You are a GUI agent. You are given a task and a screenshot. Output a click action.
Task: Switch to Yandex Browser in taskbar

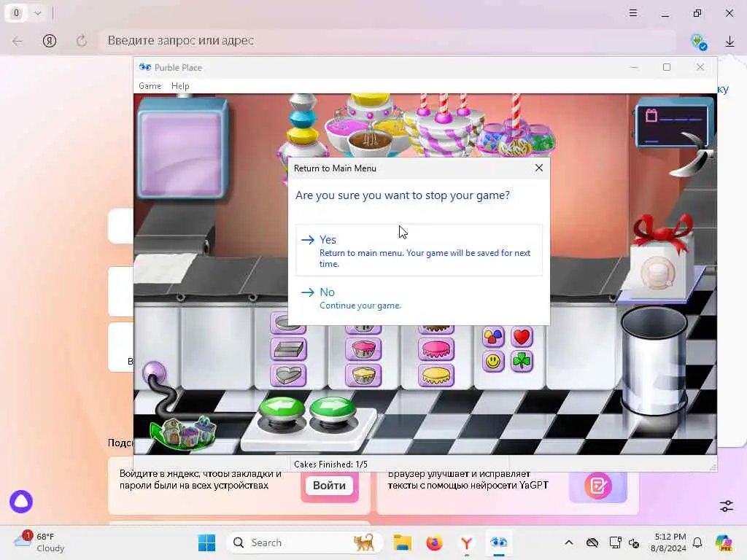click(x=467, y=542)
